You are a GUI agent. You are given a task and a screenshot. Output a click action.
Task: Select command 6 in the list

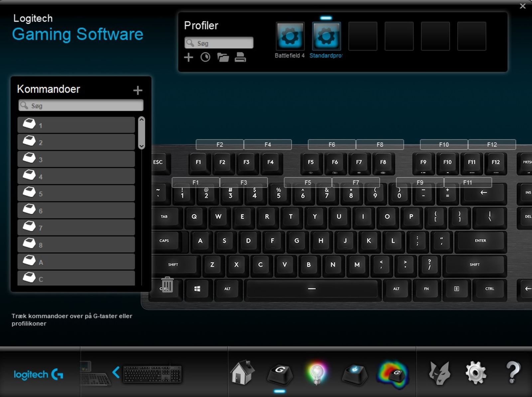point(76,210)
